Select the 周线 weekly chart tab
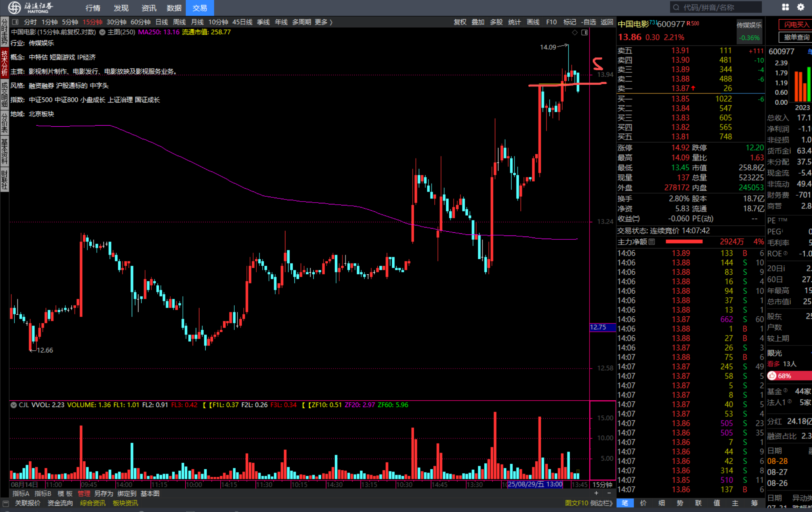812x512 pixels. click(x=179, y=22)
